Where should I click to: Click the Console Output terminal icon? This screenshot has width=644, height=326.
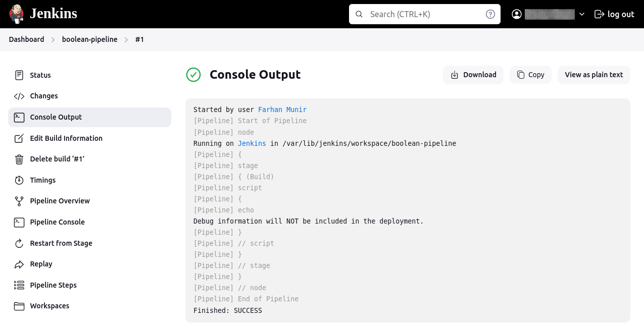point(19,117)
